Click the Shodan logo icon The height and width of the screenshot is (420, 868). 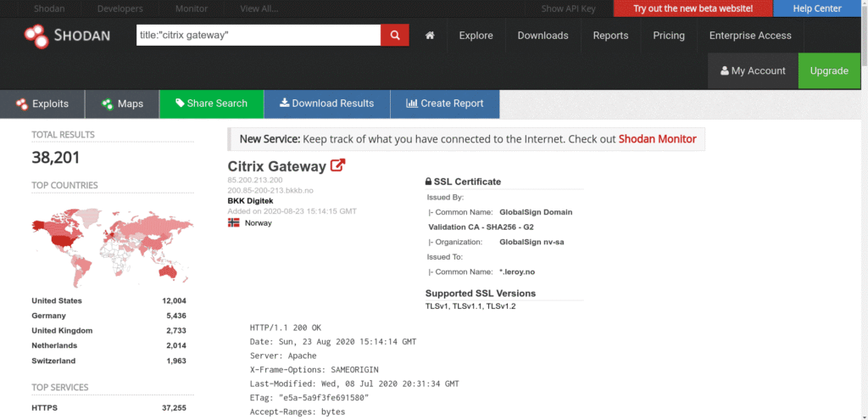pos(37,36)
